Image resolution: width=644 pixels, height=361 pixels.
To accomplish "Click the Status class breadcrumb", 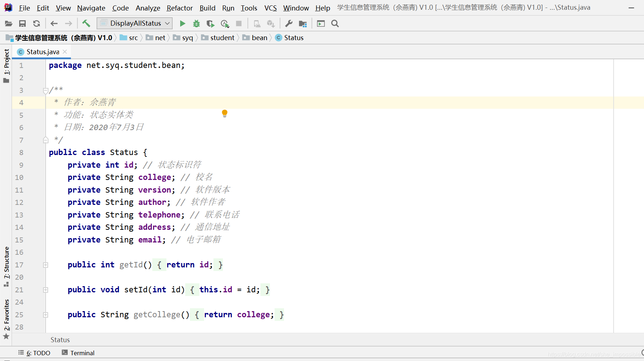I will coord(289,38).
